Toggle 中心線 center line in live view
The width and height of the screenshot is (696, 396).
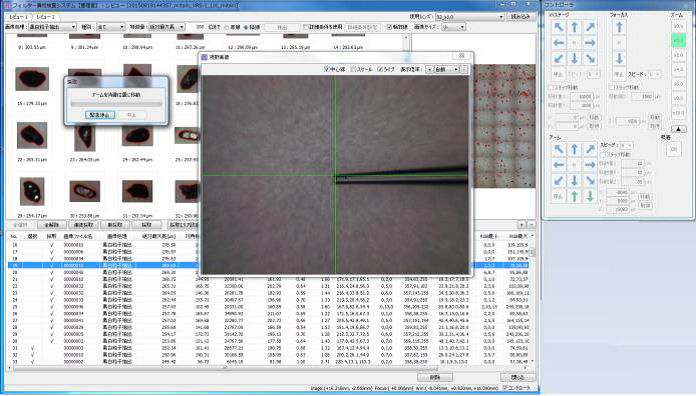(x=327, y=69)
